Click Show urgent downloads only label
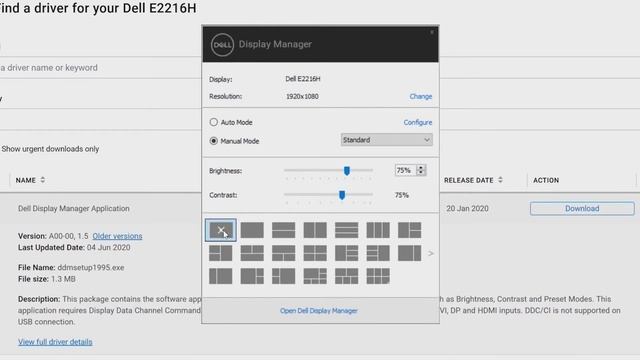 point(50,149)
